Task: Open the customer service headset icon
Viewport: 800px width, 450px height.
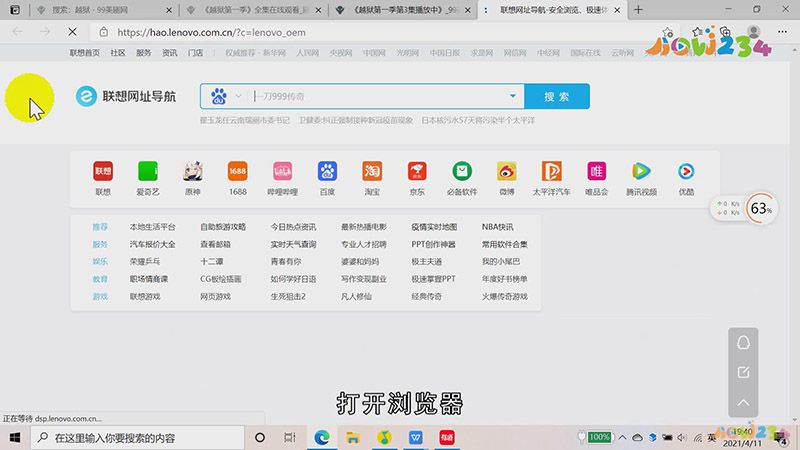Action: coord(743,343)
